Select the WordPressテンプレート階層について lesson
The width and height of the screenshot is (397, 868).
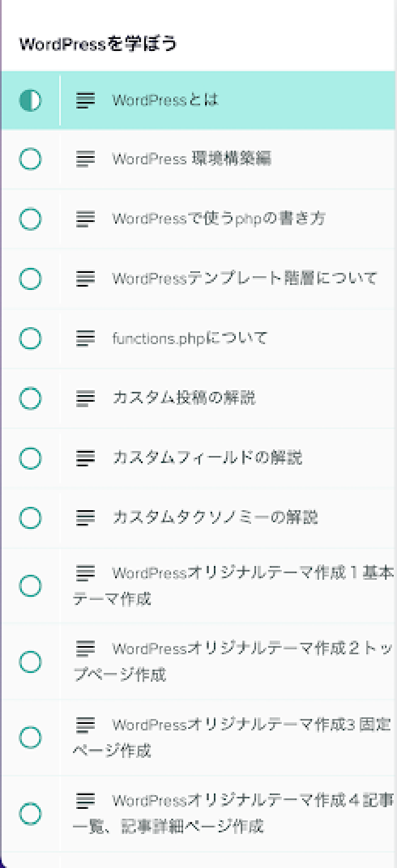point(244,278)
